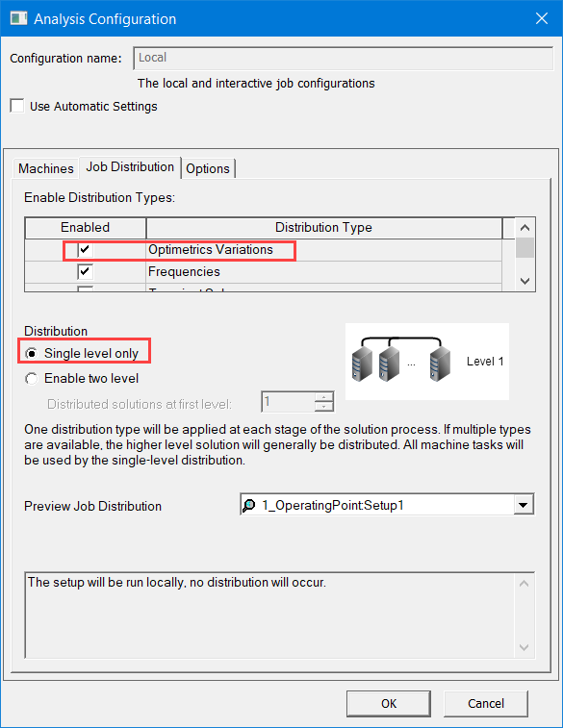The height and width of the screenshot is (728, 563).
Task: Uncheck the Frequencies distribution checkbox
Action: pyautogui.click(x=85, y=271)
